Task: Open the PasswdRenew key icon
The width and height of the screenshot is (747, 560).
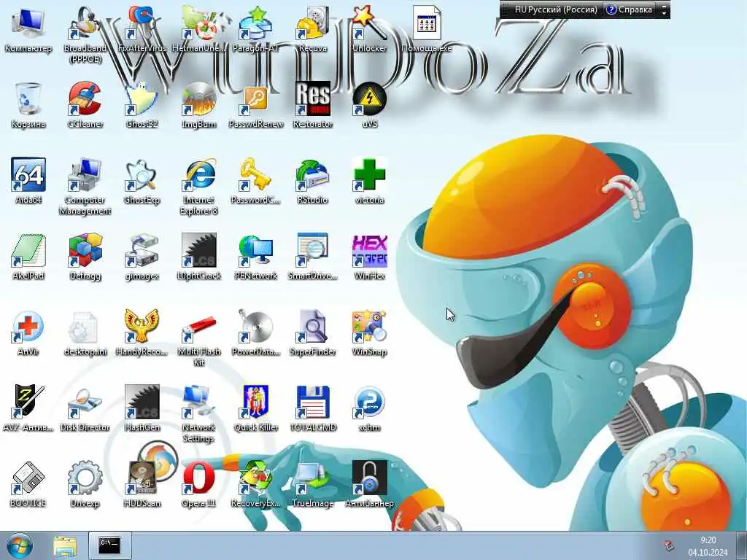Action: (256, 105)
